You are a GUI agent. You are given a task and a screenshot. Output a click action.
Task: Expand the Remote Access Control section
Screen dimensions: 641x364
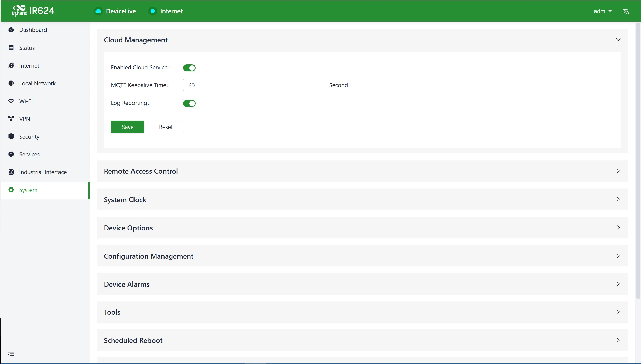362,171
